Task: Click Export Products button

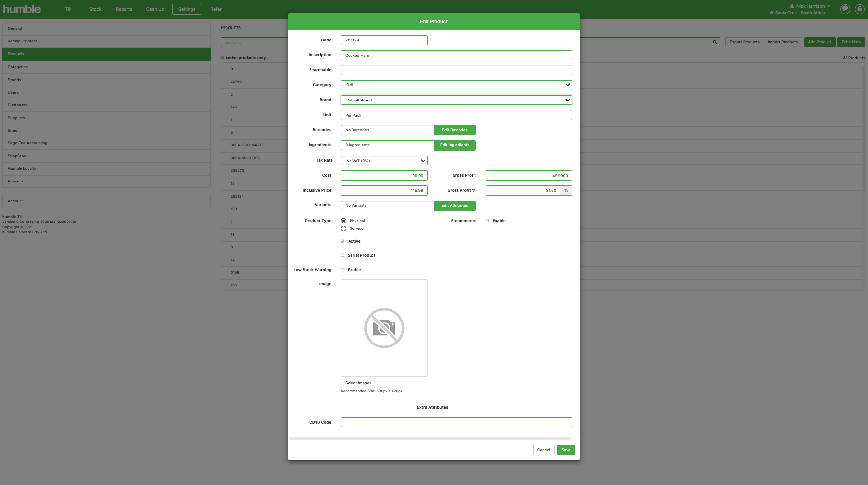Action: pos(744,42)
